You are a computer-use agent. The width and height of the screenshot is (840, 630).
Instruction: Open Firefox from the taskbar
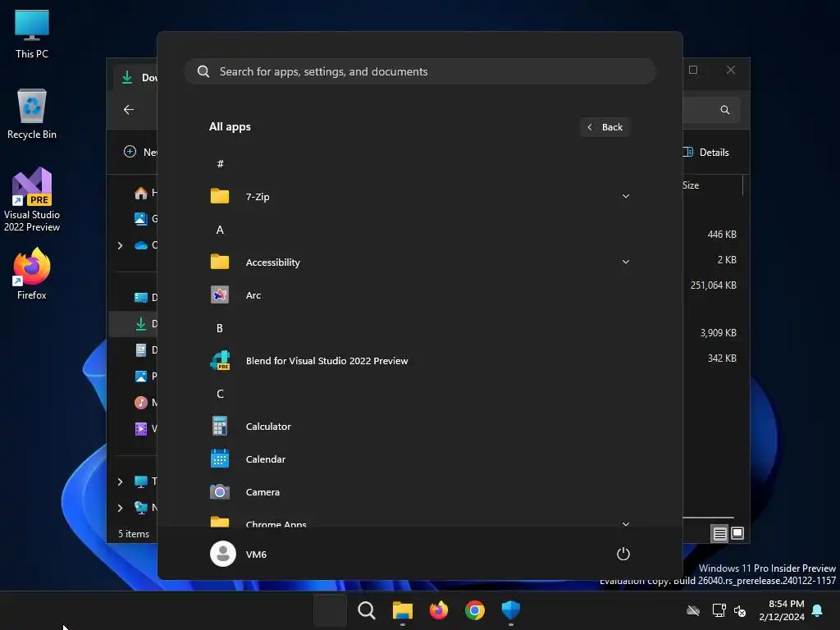click(439, 610)
